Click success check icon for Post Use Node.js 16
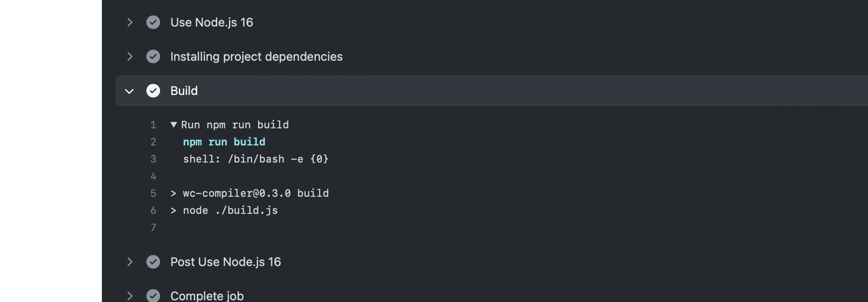This screenshot has width=868, height=302. (153, 262)
